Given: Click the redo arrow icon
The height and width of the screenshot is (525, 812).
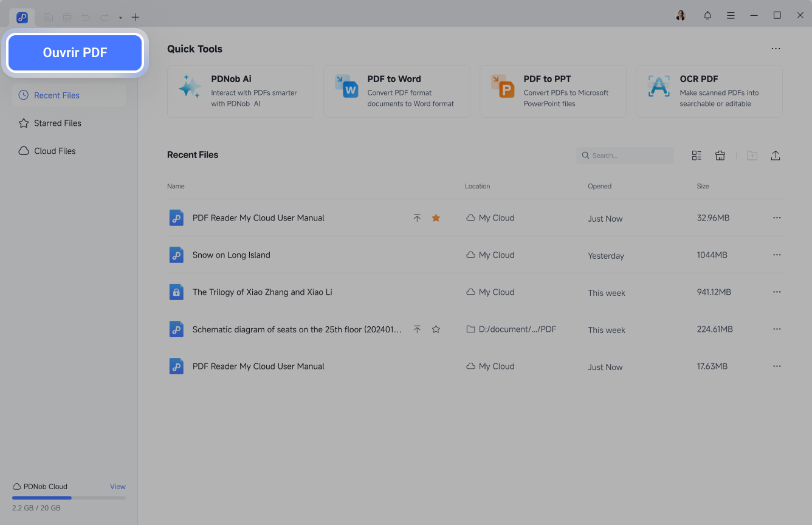Looking at the screenshot, I should (x=105, y=17).
